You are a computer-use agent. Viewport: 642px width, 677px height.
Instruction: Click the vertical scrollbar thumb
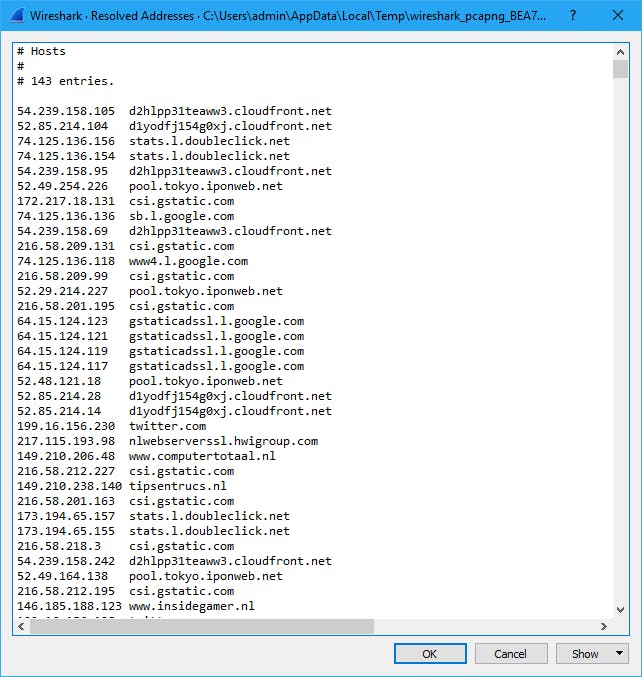[620, 69]
